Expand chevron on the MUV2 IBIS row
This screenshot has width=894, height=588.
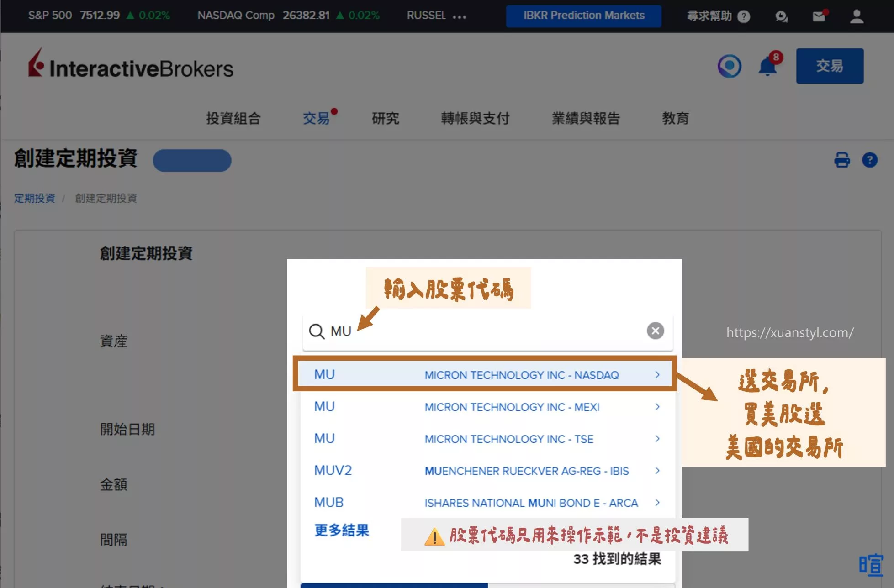point(657,471)
